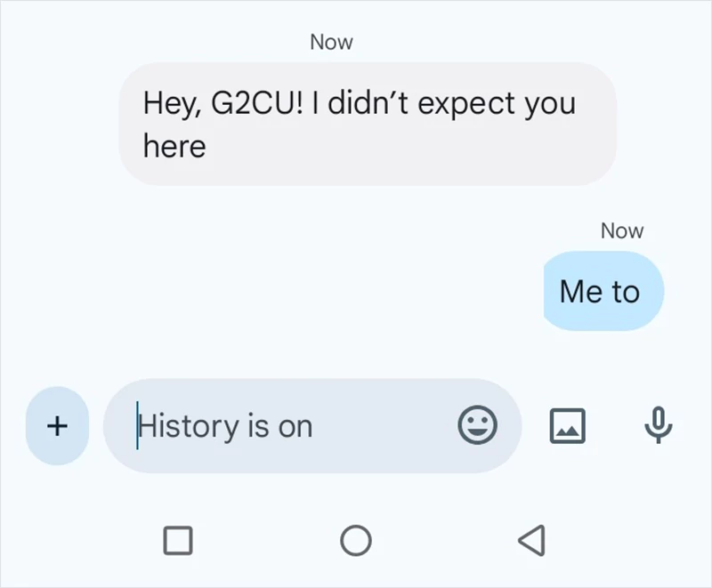Screen dimensions: 712x588
Task: Place the cursor in the compose bar
Action: pos(267,425)
